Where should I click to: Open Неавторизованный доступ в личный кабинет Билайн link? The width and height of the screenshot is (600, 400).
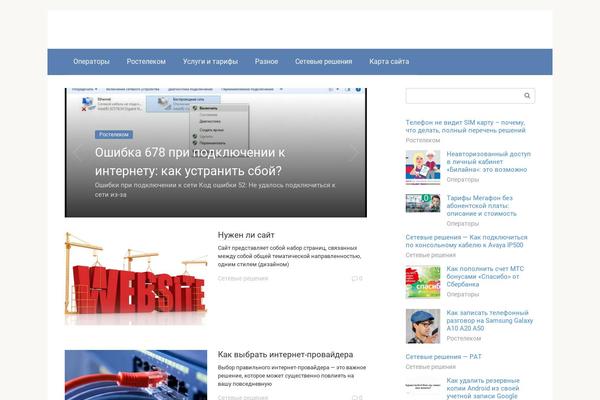489,162
